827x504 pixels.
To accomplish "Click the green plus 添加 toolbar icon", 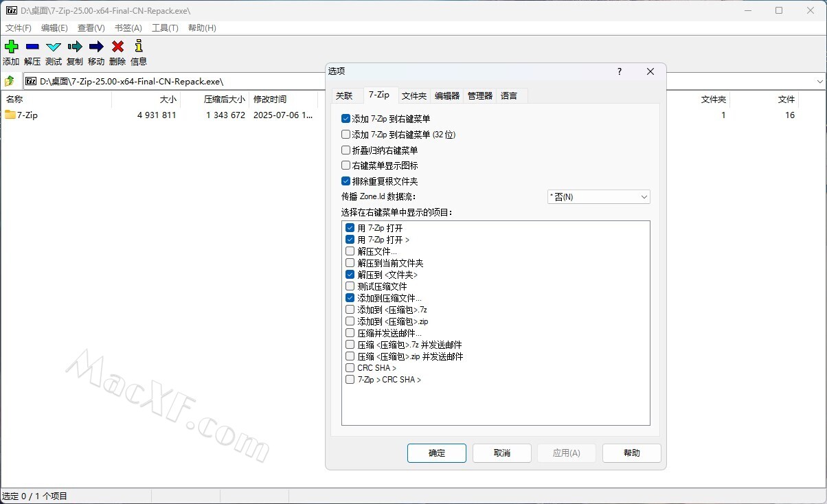I will tap(11, 47).
